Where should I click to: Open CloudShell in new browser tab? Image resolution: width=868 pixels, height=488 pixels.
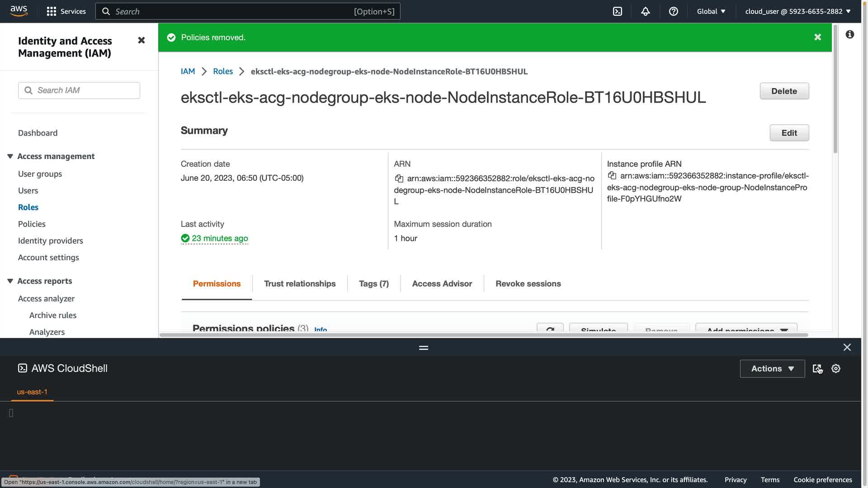point(817,369)
